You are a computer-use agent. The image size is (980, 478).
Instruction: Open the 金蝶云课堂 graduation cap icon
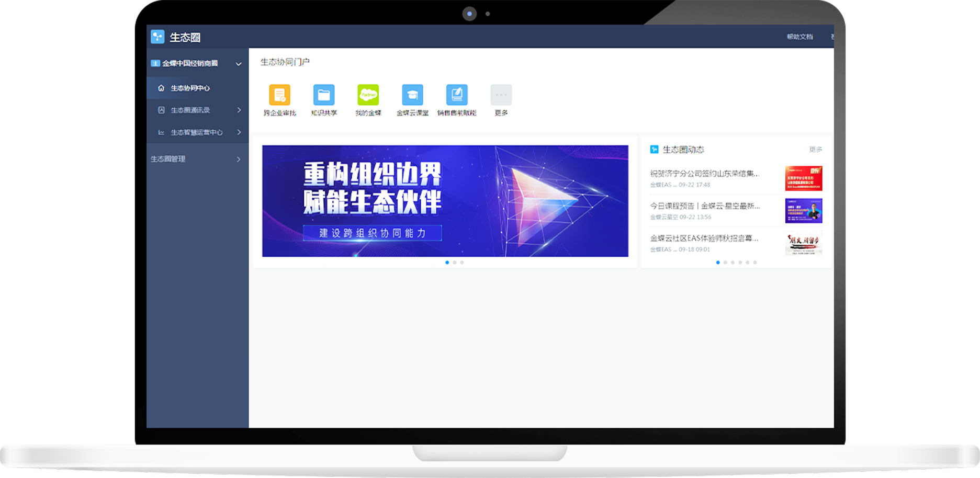412,95
